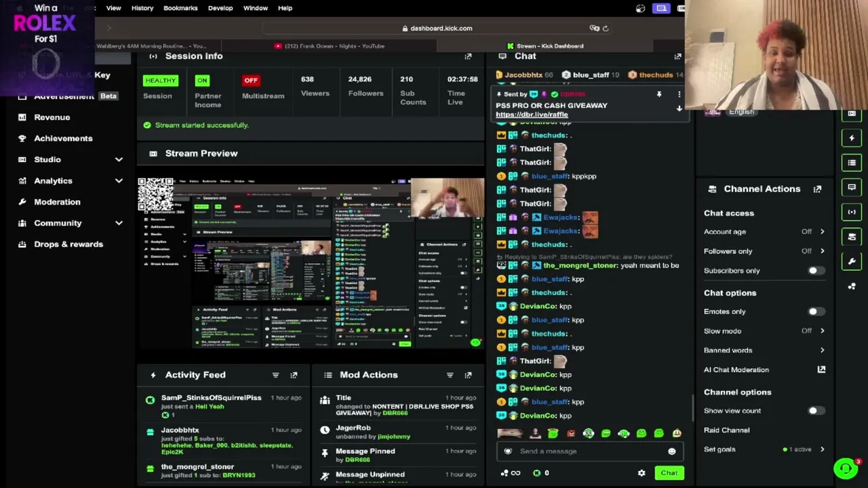Pop out the Mod Actions panel
Image resolution: width=868 pixels, height=488 pixels.
click(468, 375)
